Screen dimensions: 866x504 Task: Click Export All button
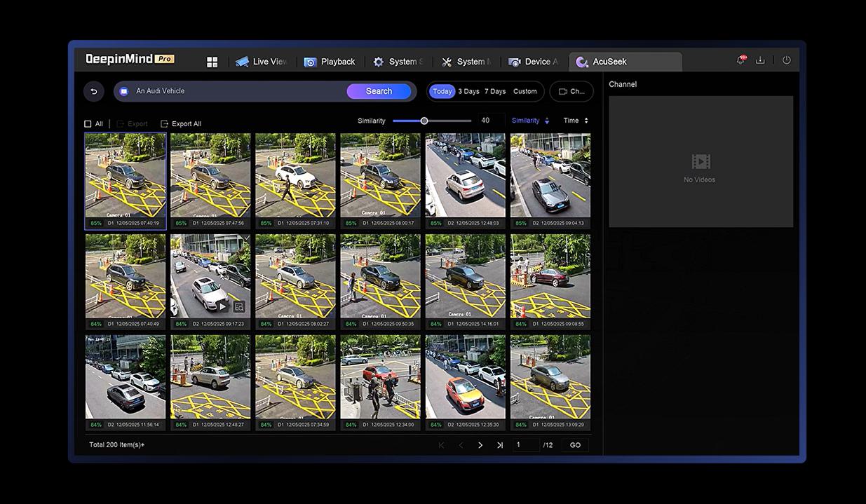[x=181, y=124]
